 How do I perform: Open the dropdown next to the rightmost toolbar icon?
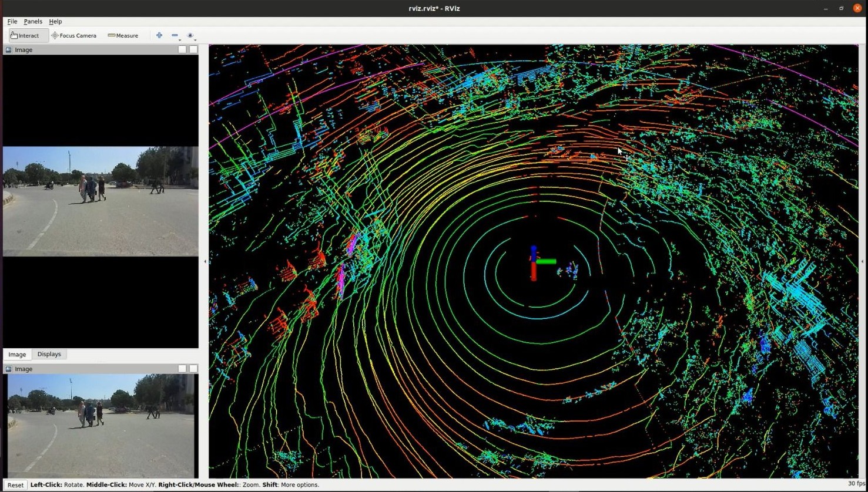tap(195, 40)
